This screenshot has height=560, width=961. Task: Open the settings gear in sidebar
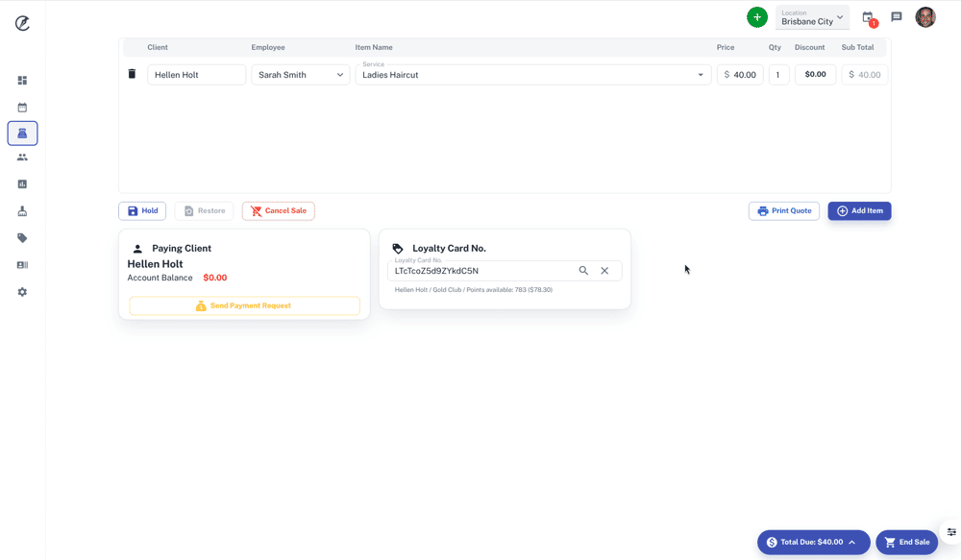coord(22,292)
